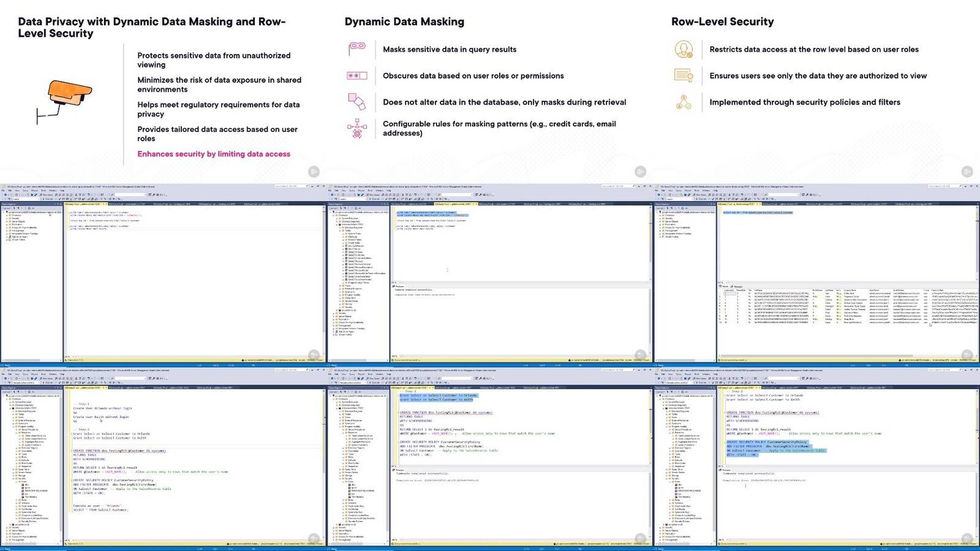Click 'Masks sensitive data in query results'
Screen dimensions: 980x551
point(450,50)
